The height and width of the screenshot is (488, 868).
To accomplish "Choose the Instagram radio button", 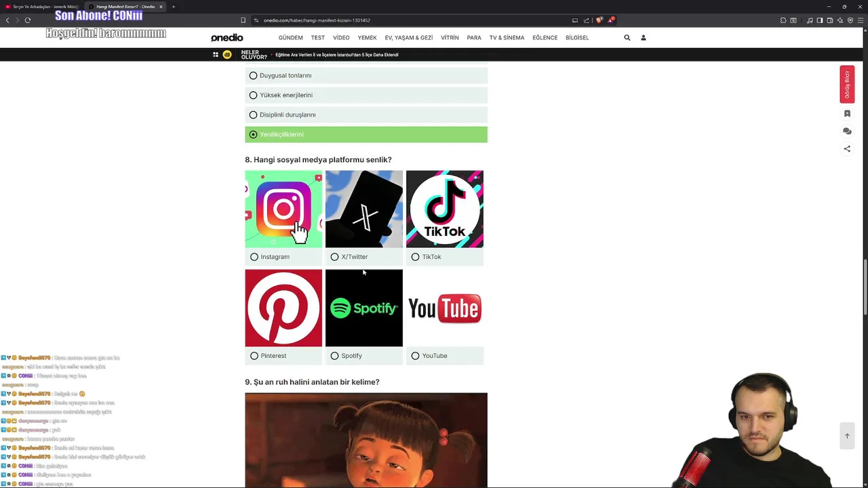I will pos(254,257).
